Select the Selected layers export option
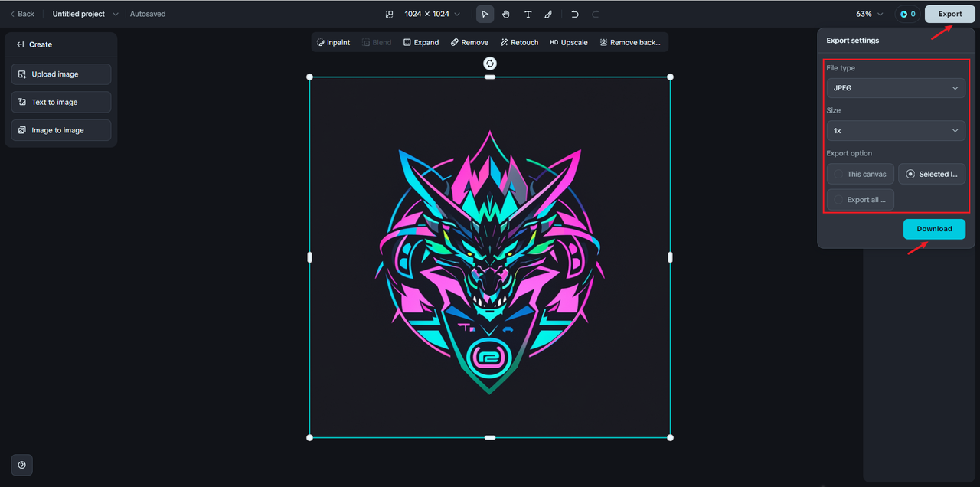The width and height of the screenshot is (980, 487). pos(932,174)
